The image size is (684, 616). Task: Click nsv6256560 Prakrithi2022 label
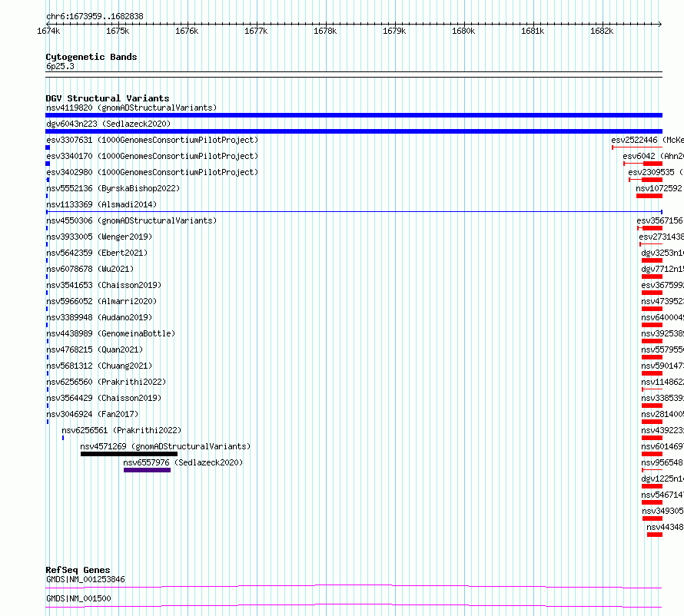coord(106,382)
